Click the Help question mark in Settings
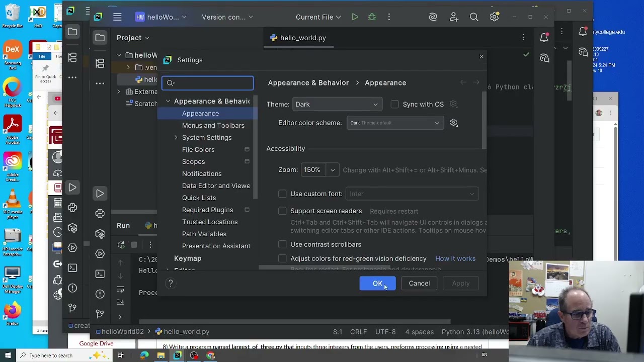The width and height of the screenshot is (644, 362). [171, 283]
